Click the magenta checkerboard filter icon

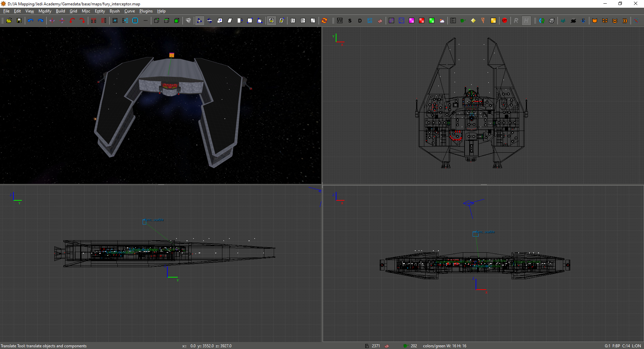412,20
